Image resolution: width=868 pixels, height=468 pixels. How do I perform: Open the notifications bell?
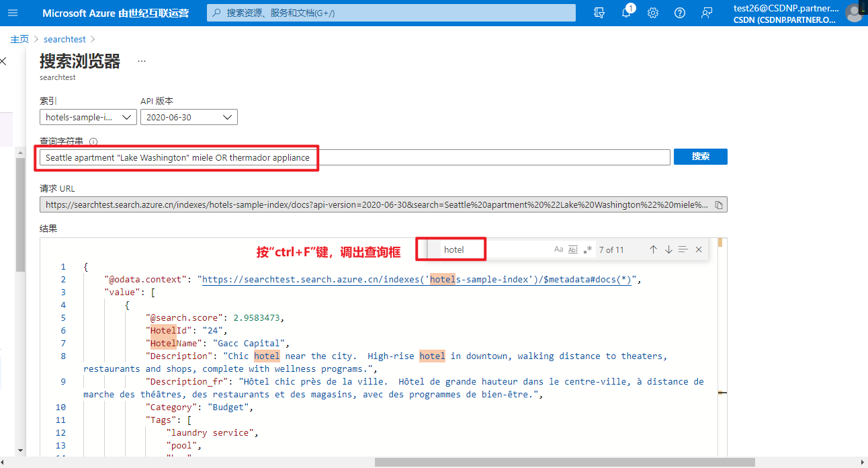(626, 13)
